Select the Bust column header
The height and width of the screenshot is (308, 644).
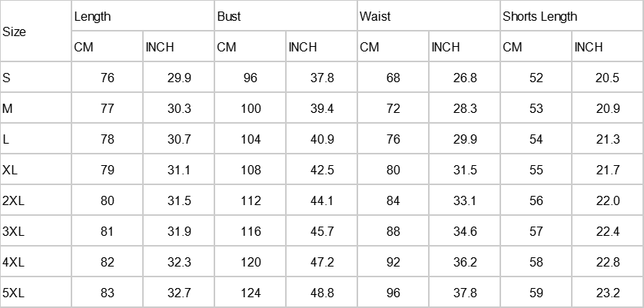286,16
